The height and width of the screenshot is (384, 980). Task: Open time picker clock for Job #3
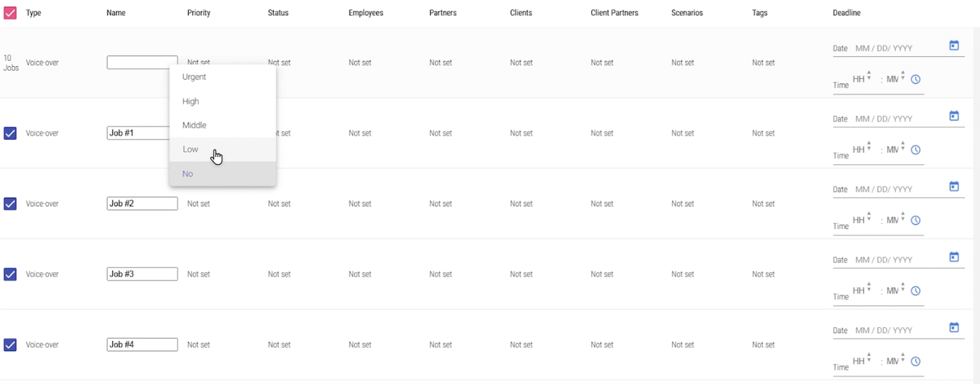[916, 291]
